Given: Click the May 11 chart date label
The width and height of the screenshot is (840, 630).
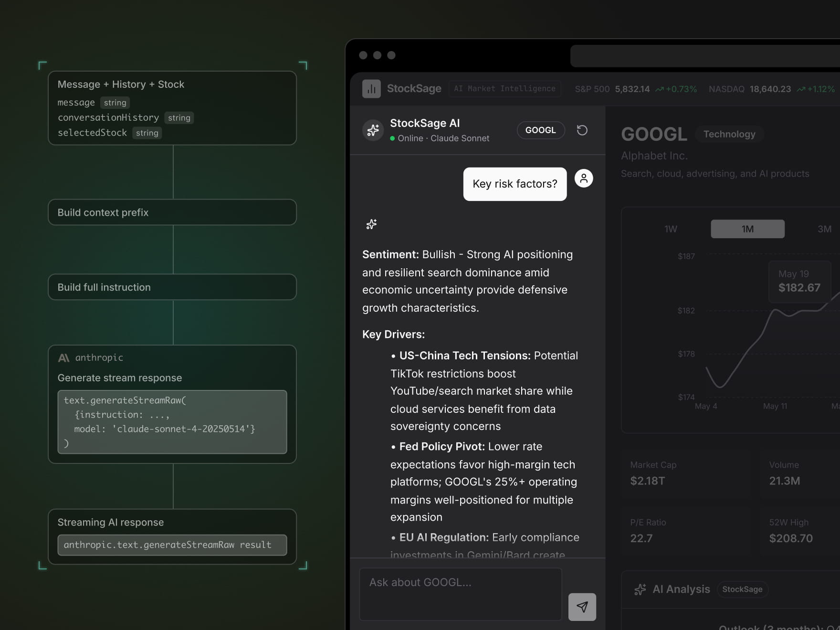Looking at the screenshot, I should pyautogui.click(x=775, y=406).
